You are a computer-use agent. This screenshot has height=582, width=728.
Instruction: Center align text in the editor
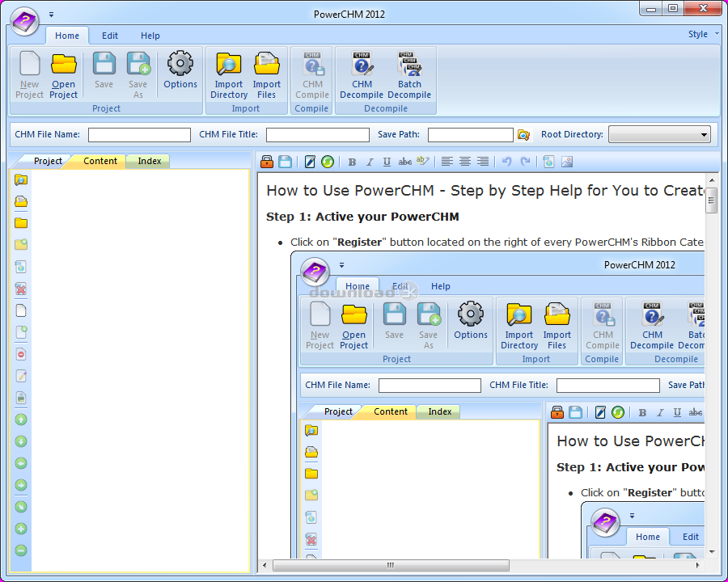pyautogui.click(x=465, y=162)
